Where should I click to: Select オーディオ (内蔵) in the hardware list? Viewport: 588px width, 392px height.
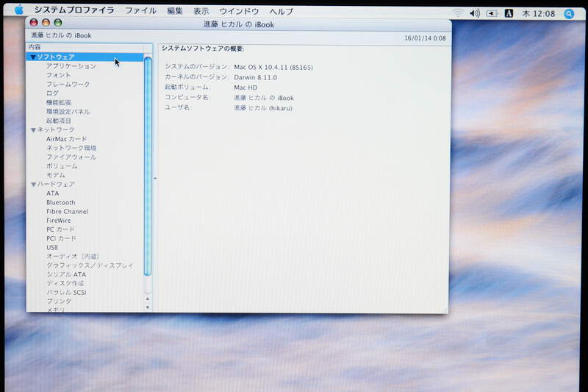click(72, 256)
